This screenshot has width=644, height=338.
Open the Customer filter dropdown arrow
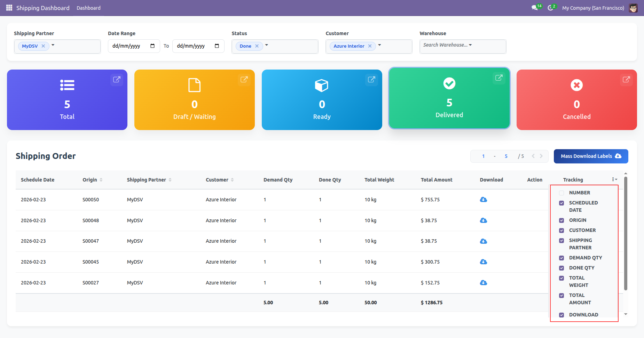click(x=379, y=45)
